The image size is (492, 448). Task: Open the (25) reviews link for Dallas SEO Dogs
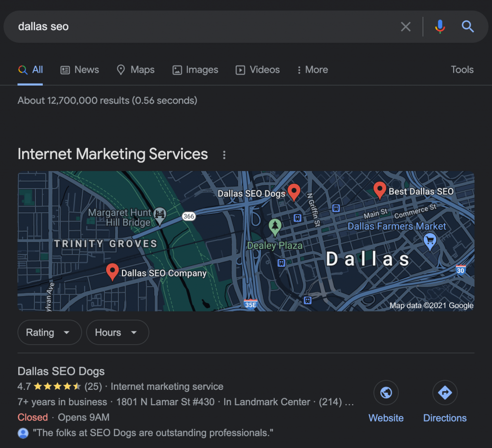point(92,386)
